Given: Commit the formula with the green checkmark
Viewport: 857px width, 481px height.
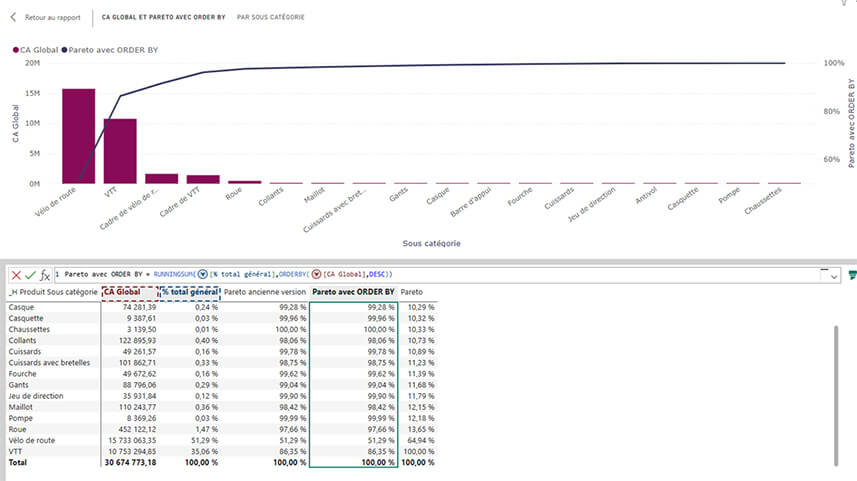Looking at the screenshot, I should (x=30, y=274).
